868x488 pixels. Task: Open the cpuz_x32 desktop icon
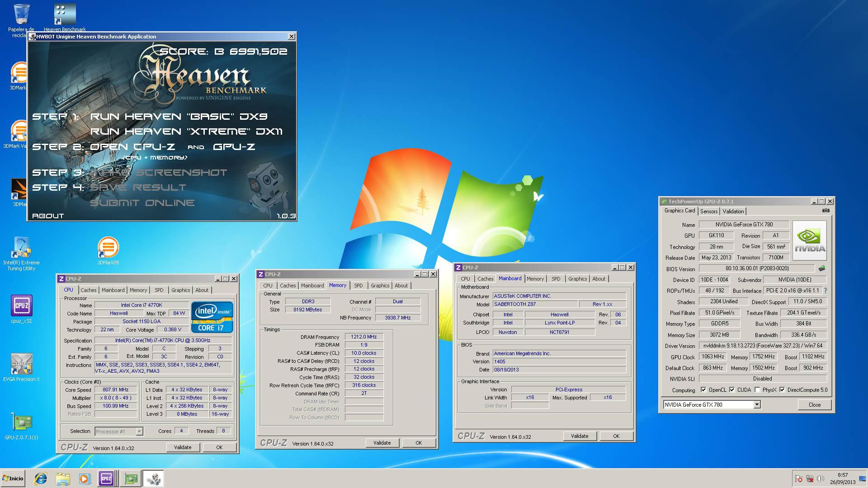(x=21, y=309)
